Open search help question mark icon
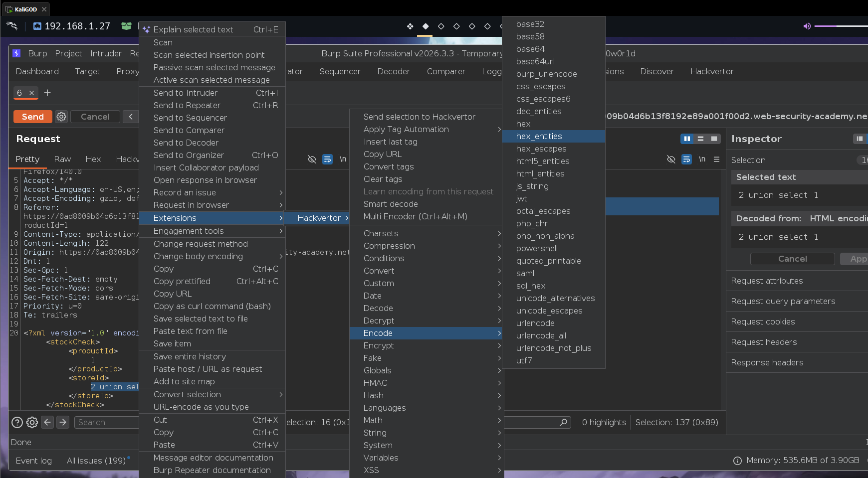The height and width of the screenshot is (478, 868). tap(17, 423)
